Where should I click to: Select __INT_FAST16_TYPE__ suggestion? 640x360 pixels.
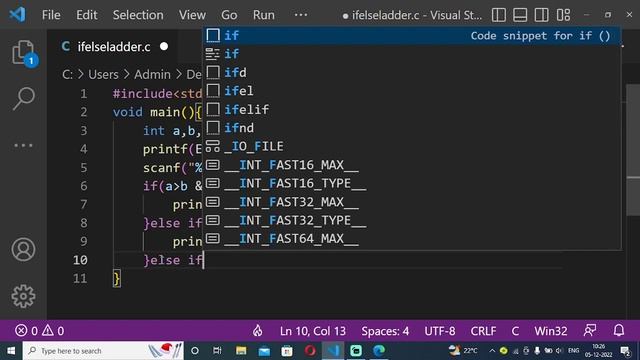(x=412, y=183)
